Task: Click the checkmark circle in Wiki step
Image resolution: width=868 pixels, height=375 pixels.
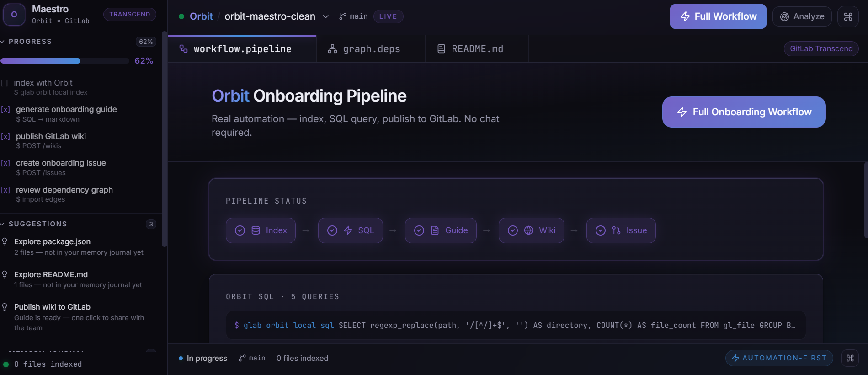Action: 513,230
